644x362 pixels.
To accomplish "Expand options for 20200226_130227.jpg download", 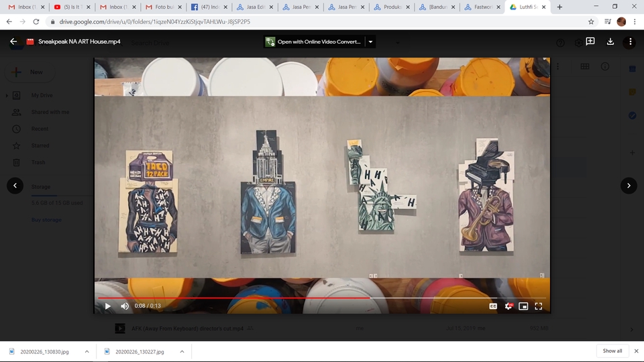I will tap(182, 352).
